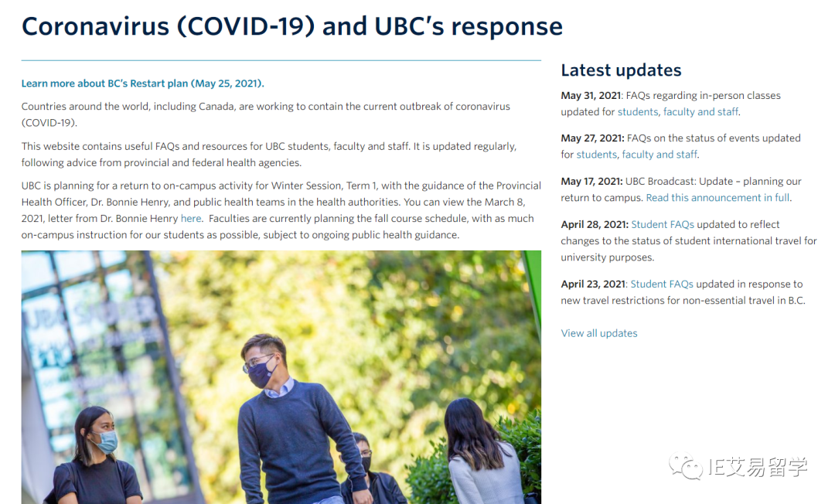Click the 'Coronavirus (COVID-19) and UBC's response' heading
Image resolution: width=835 pixels, height=504 pixels.
(291, 26)
